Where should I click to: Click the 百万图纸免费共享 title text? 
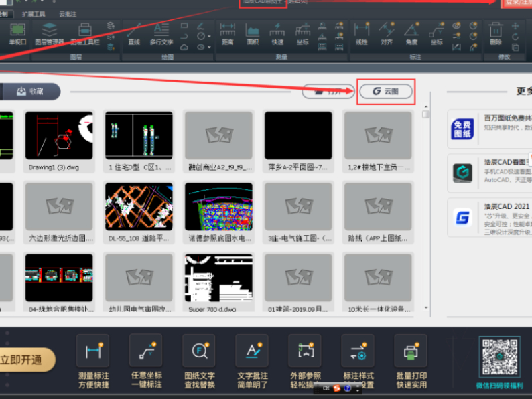point(508,118)
